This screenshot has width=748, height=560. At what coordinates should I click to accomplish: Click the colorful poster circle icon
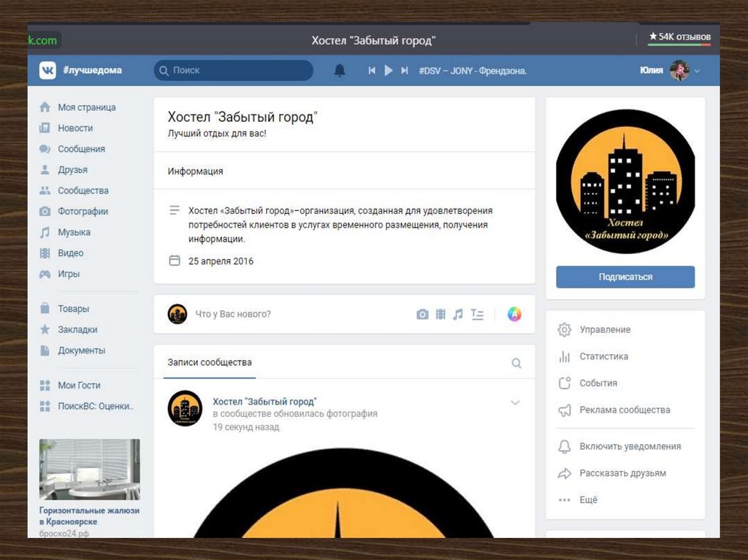coord(514,315)
